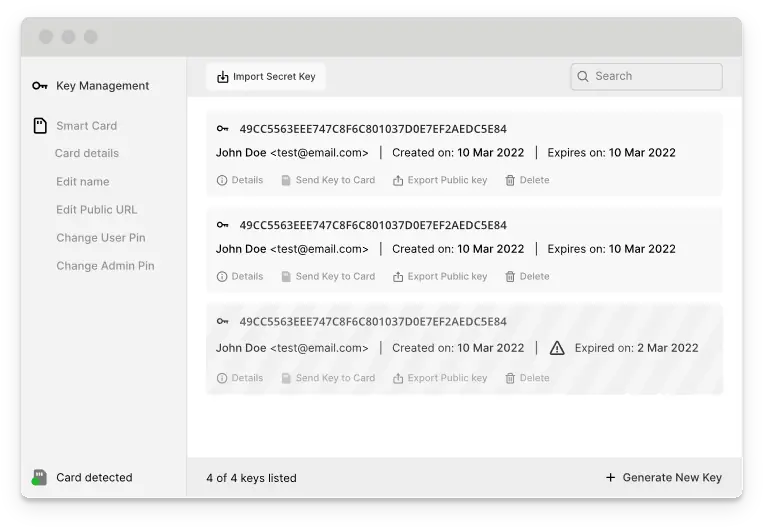The image size is (763, 527).
Task: Go to Edit Public URL option
Action: point(97,210)
